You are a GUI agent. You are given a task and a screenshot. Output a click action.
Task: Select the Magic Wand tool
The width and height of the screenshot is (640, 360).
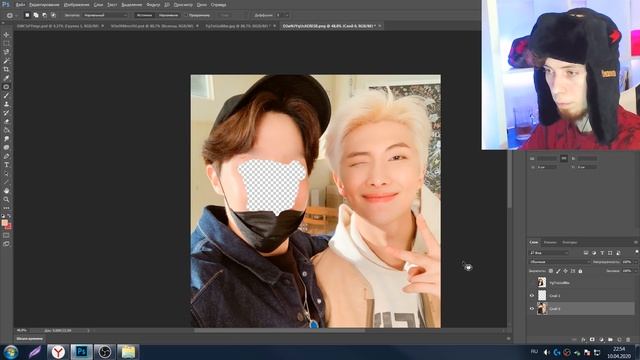[x=6, y=60]
